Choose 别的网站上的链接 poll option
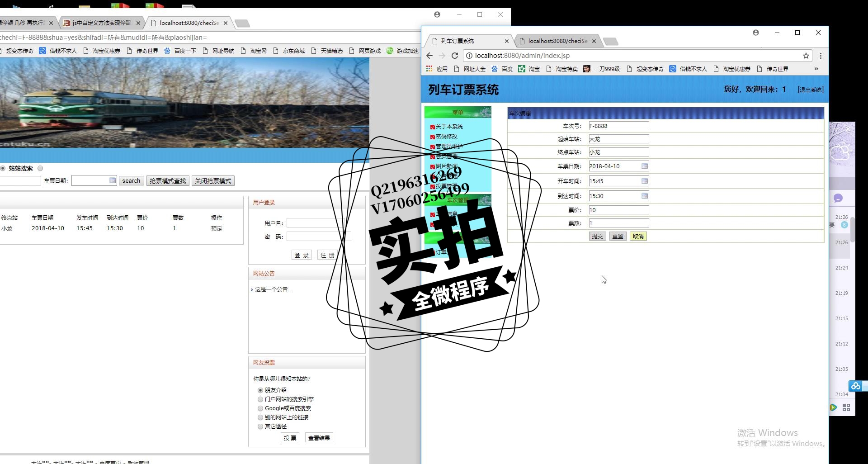The image size is (868, 464). click(x=260, y=417)
